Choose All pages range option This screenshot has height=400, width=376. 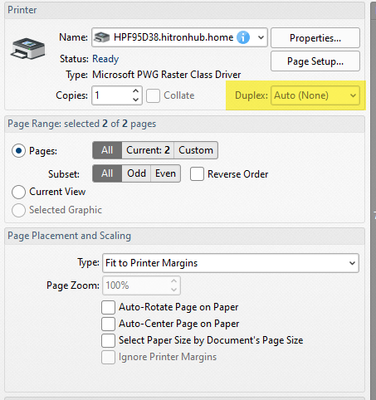click(107, 150)
